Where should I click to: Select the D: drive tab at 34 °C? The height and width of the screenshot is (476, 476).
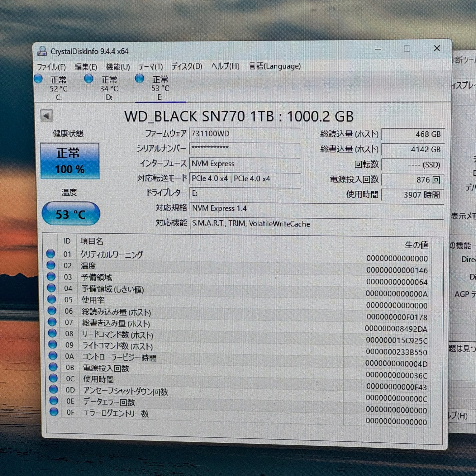click(x=109, y=88)
